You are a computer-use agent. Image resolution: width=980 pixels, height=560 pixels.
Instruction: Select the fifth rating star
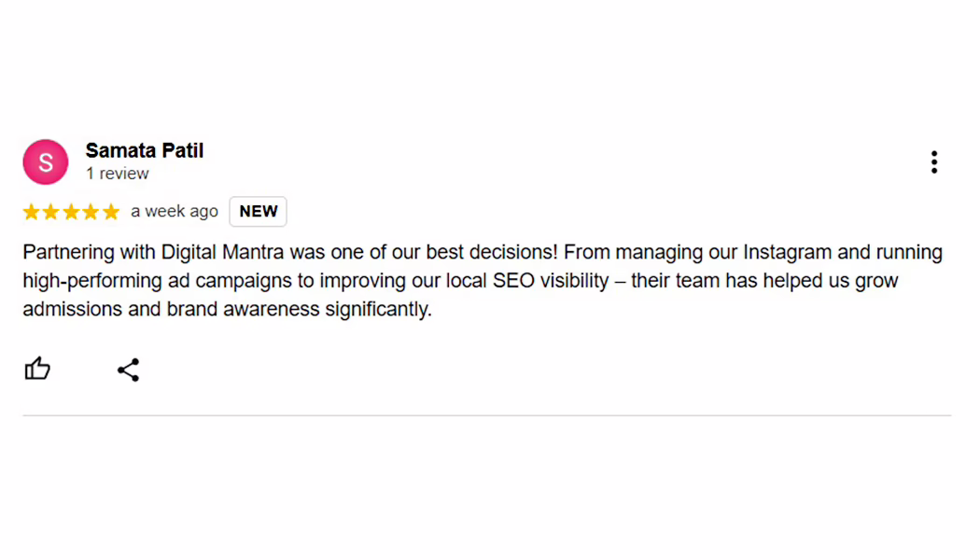[111, 212]
